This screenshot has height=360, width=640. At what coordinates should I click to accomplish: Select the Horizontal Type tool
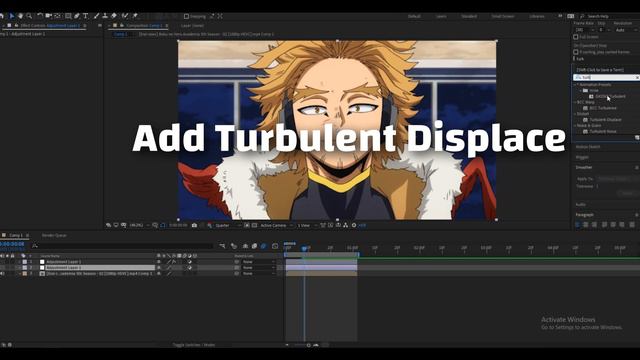click(86, 16)
